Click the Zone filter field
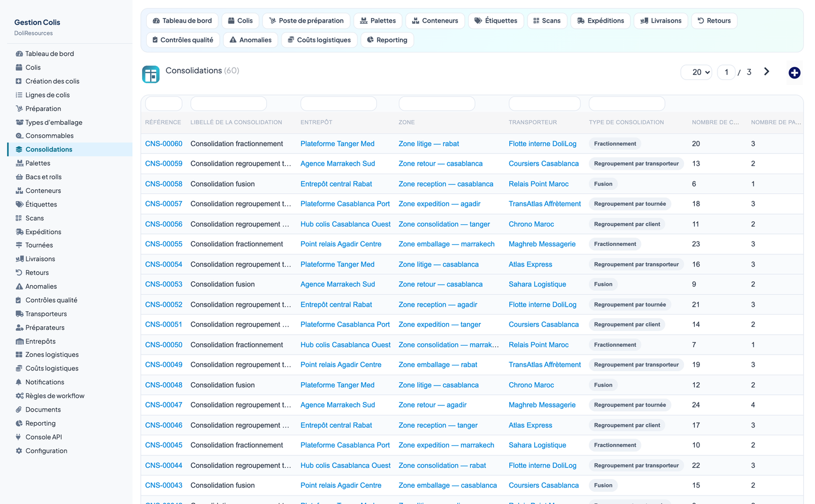The width and height of the screenshot is (815, 504). (x=437, y=104)
